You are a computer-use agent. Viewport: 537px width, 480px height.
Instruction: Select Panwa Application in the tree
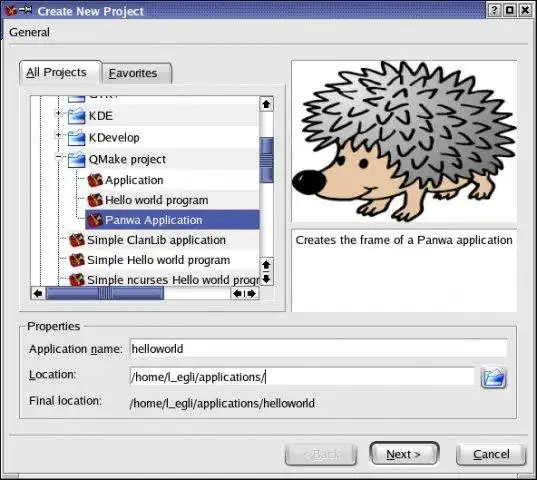[154, 220]
